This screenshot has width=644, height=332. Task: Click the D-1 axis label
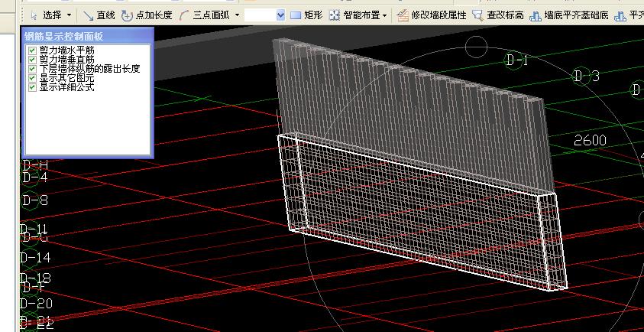click(517, 60)
